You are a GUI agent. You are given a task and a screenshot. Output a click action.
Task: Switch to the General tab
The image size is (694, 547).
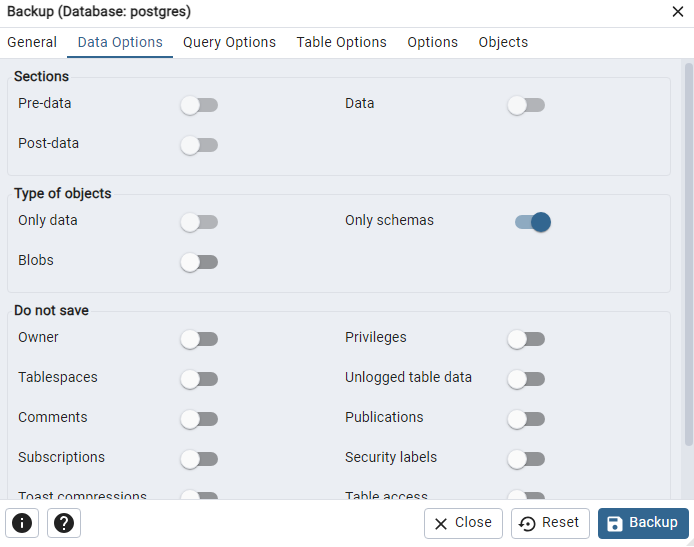[32, 42]
